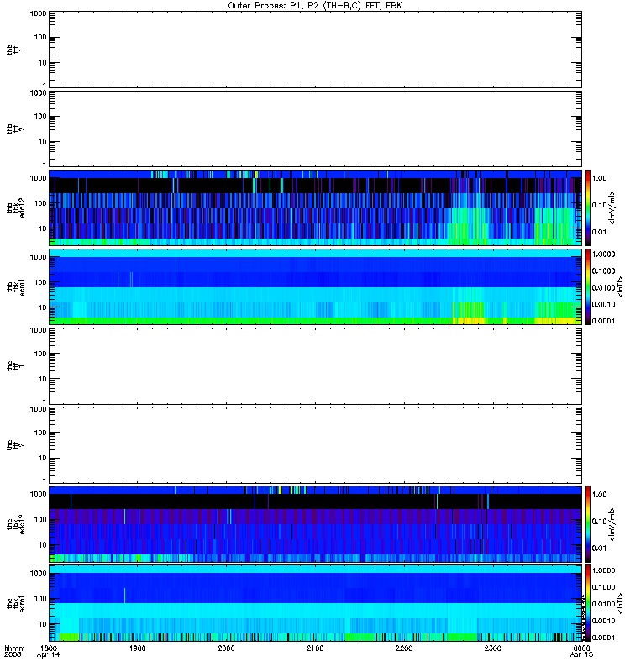Click the '<|mV/m|>' unit label on thb edc12 color bar
Viewport: 630px width, 672px height.
click(x=612, y=207)
